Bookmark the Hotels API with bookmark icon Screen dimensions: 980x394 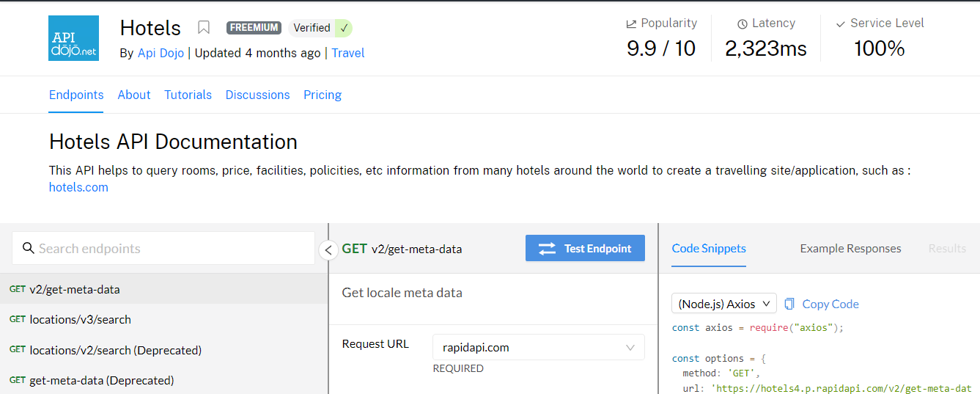click(204, 28)
